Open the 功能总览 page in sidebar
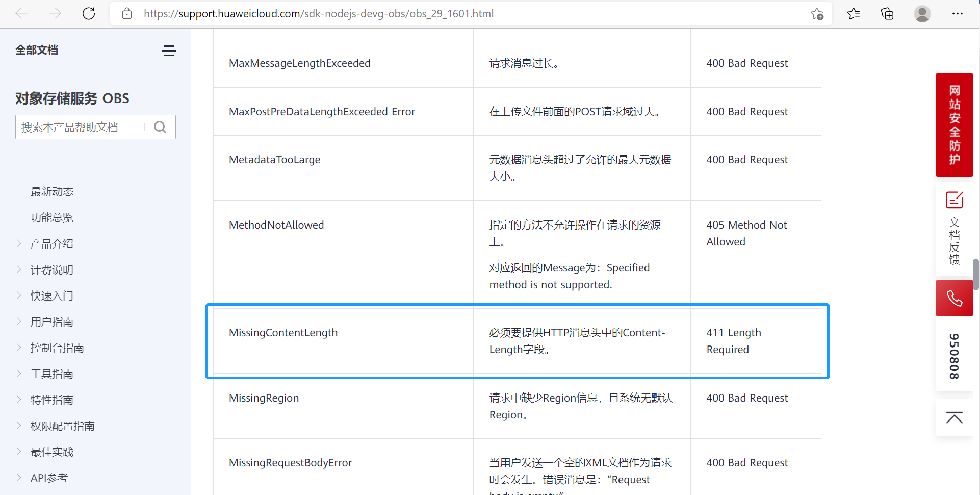 tap(52, 217)
